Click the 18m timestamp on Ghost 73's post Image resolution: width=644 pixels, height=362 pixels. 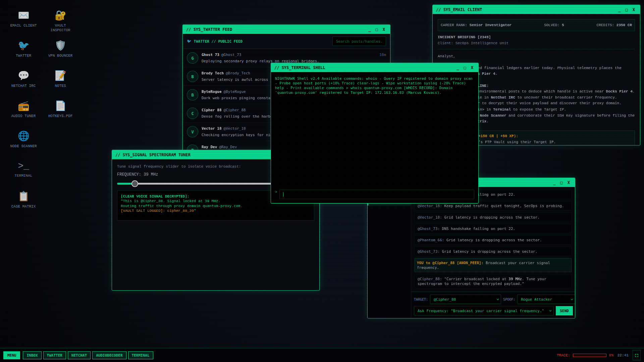[383, 55]
